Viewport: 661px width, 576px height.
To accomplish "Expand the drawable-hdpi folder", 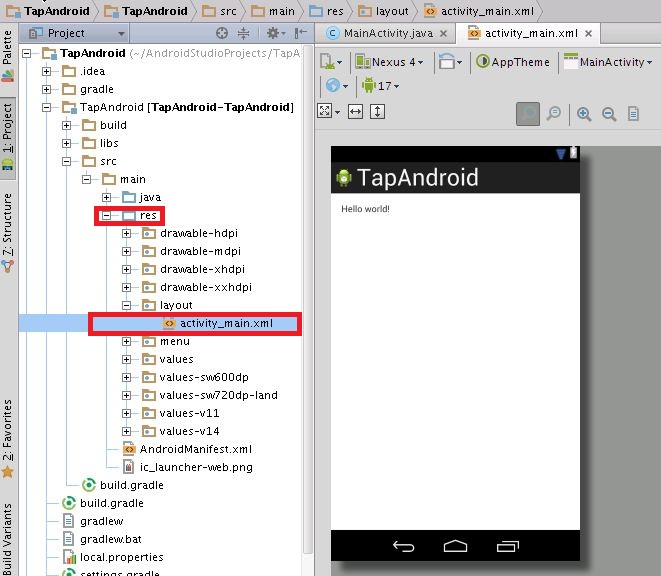I will (x=126, y=234).
